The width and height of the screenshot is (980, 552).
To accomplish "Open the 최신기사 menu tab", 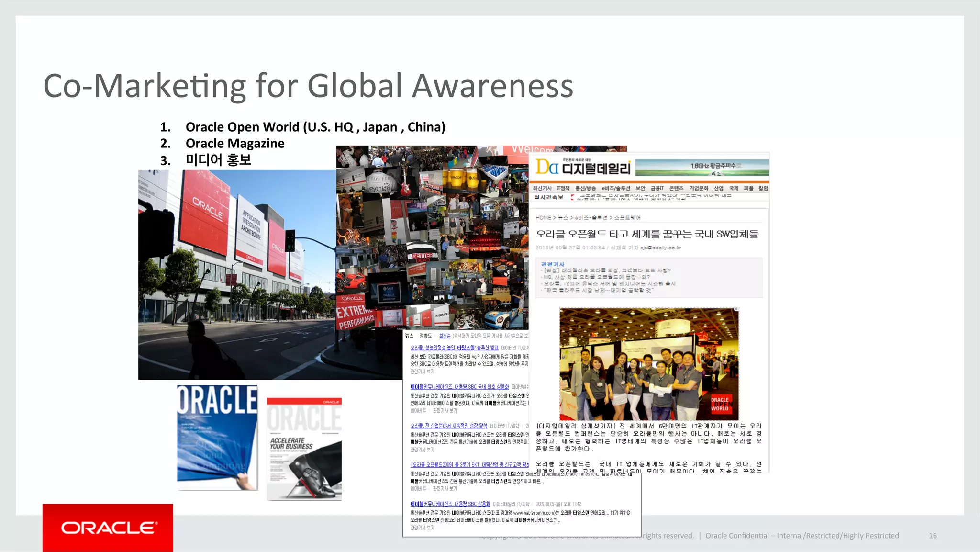I will coord(542,188).
